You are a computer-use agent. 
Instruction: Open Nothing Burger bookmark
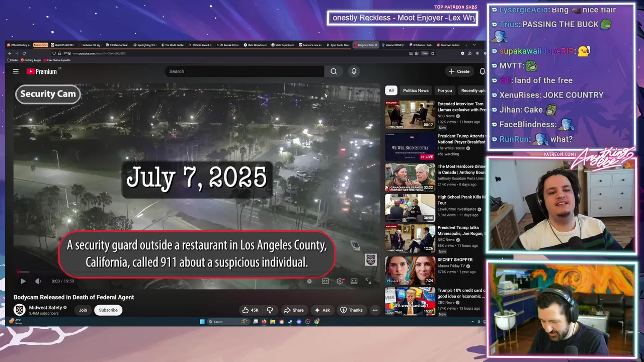click(31, 60)
